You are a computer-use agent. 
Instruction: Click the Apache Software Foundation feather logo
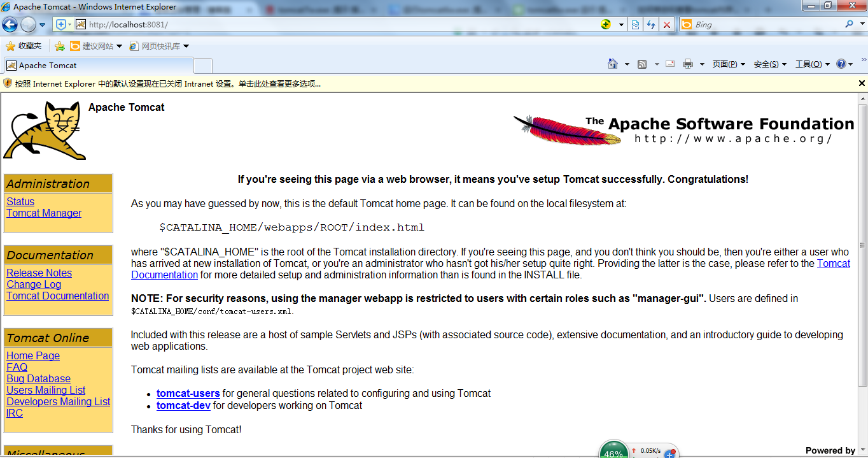point(683,130)
